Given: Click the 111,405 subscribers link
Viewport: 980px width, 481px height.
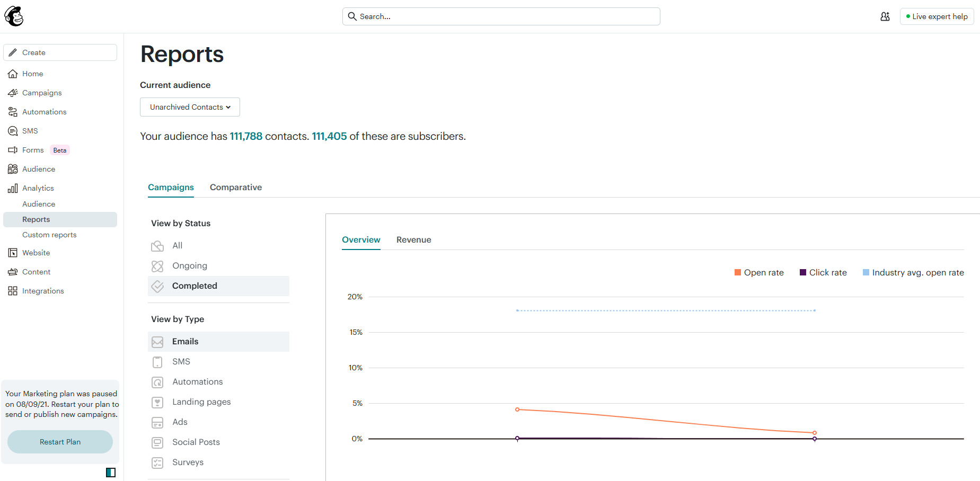Looking at the screenshot, I should pyautogui.click(x=329, y=136).
